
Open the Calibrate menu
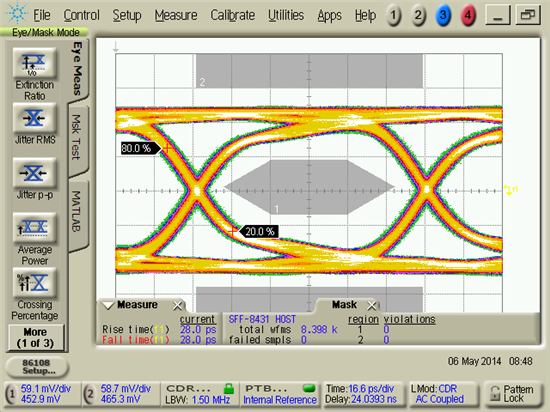click(x=233, y=15)
